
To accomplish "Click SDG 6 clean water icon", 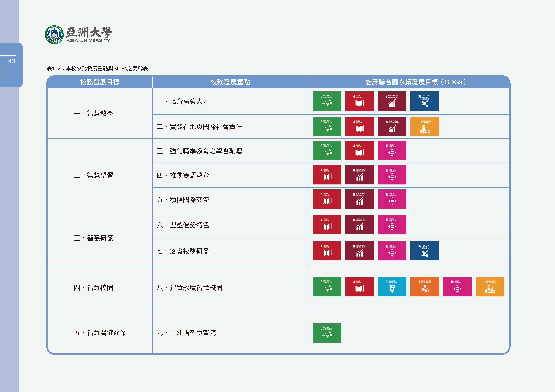I will pyautogui.click(x=392, y=287).
